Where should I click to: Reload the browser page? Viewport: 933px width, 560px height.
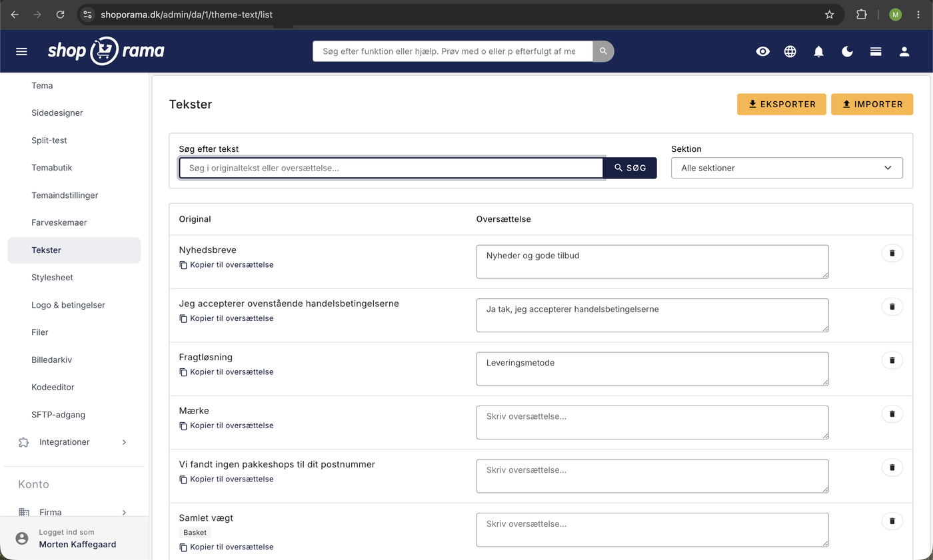pyautogui.click(x=60, y=14)
